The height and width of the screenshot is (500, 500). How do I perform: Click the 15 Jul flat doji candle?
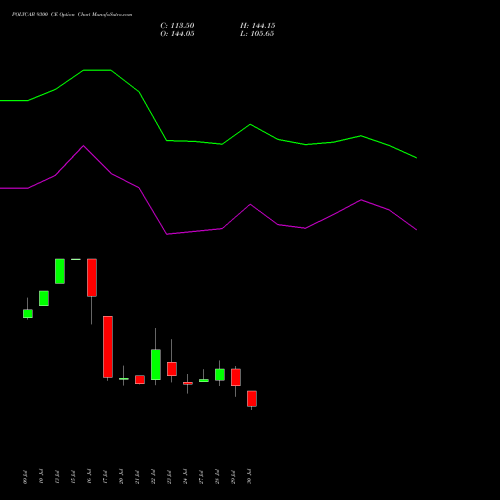point(76,259)
